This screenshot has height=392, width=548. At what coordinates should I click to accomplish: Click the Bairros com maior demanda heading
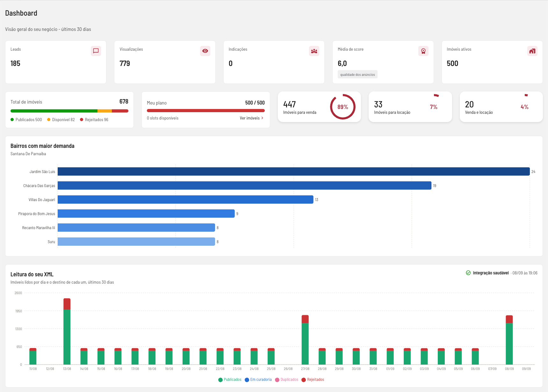tap(42, 146)
